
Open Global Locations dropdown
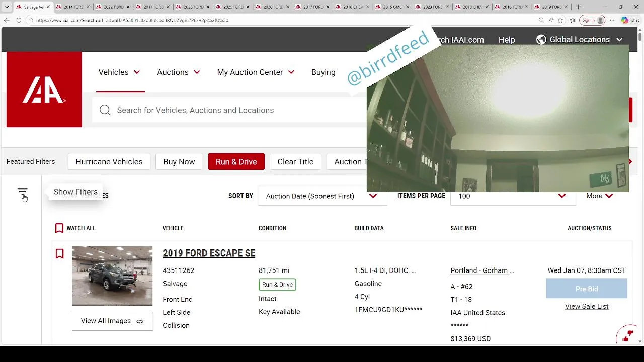(580, 40)
